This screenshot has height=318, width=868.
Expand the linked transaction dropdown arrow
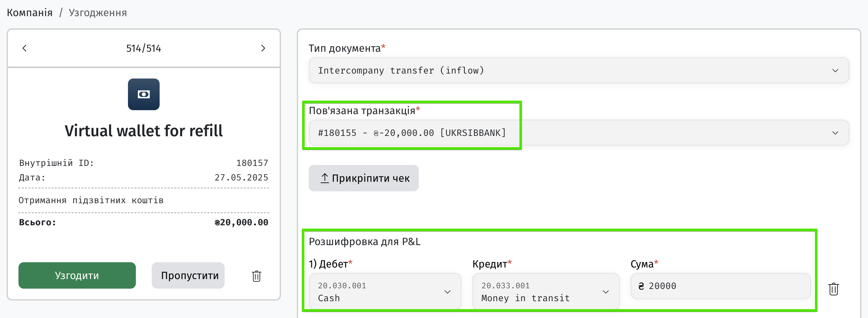tap(835, 133)
